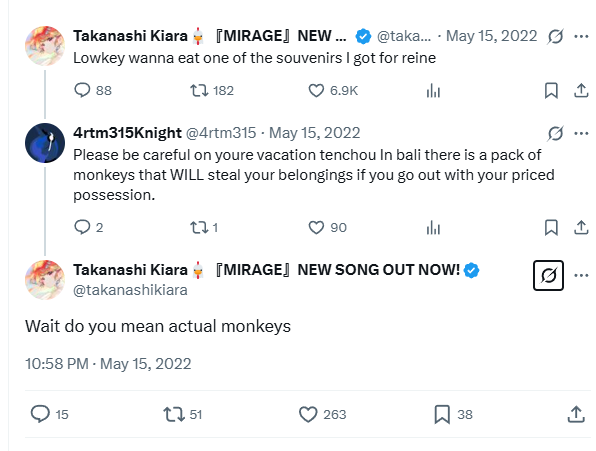The width and height of the screenshot is (596, 451).
Task: Open more options for 4rtm315Knight's tweet
Action: pyautogui.click(x=581, y=133)
